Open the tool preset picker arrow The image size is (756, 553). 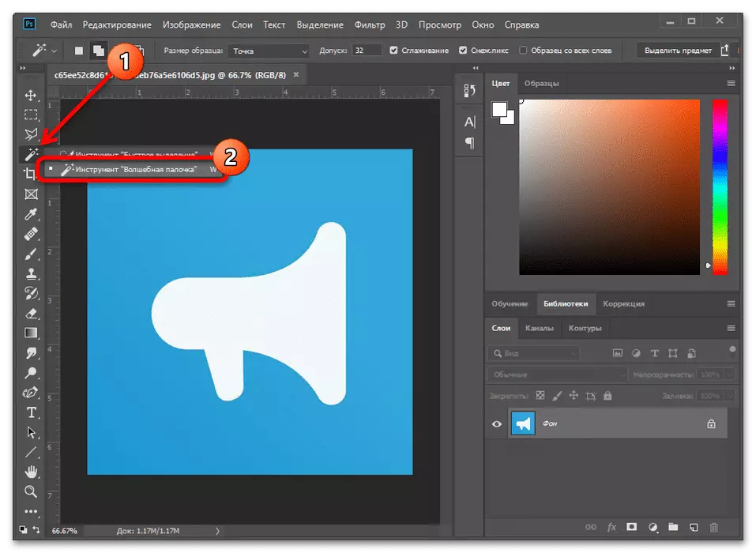tap(54, 51)
